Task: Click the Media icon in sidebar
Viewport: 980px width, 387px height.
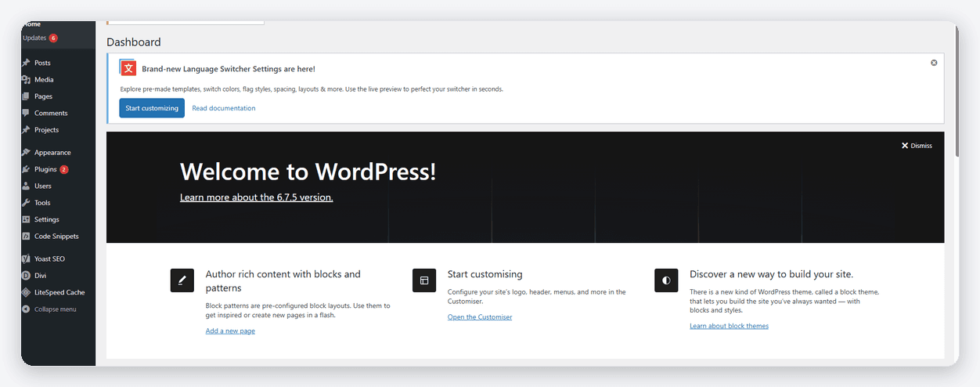Action: tap(27, 79)
